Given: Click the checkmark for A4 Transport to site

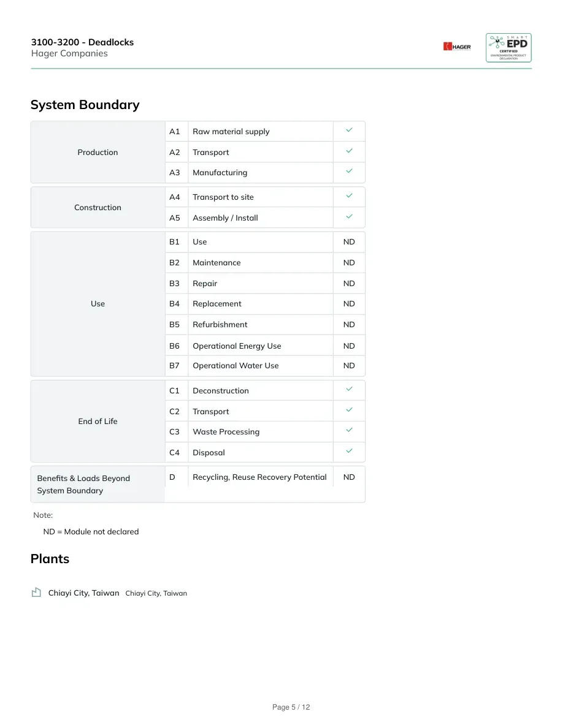Looking at the screenshot, I should (x=349, y=196).
